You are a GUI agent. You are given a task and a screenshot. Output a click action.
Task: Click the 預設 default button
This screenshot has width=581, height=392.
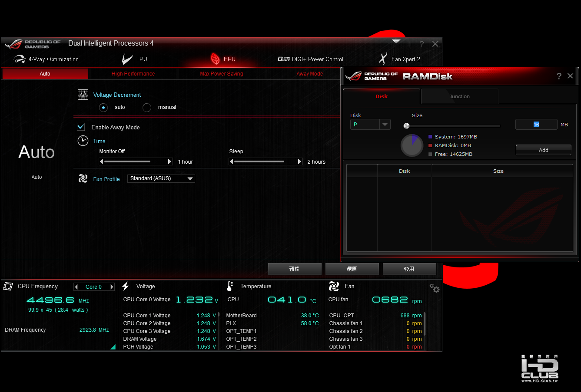[295, 269]
